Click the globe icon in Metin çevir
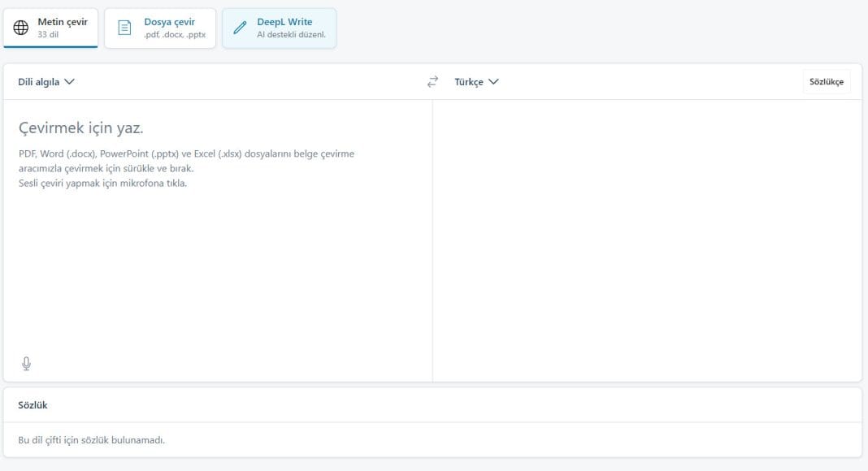The height and width of the screenshot is (471, 868). [x=21, y=28]
